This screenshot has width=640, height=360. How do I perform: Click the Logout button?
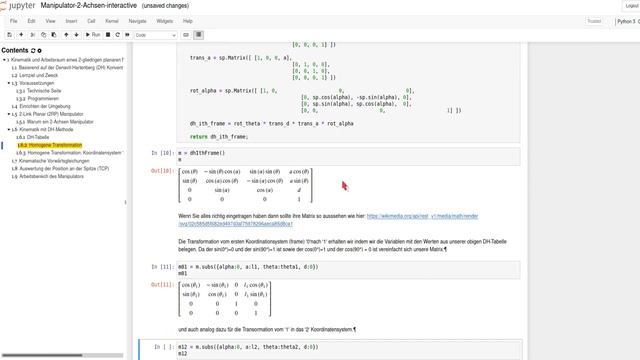[631, 6]
